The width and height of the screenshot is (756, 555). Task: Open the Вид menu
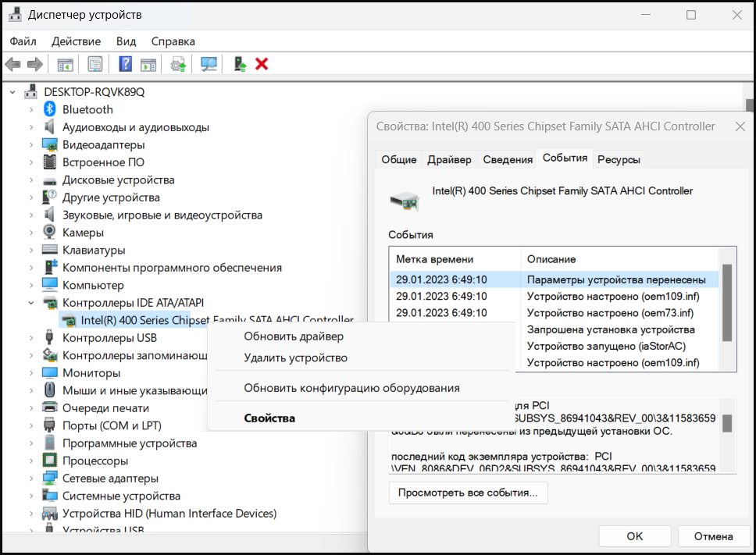pyautogui.click(x=127, y=41)
